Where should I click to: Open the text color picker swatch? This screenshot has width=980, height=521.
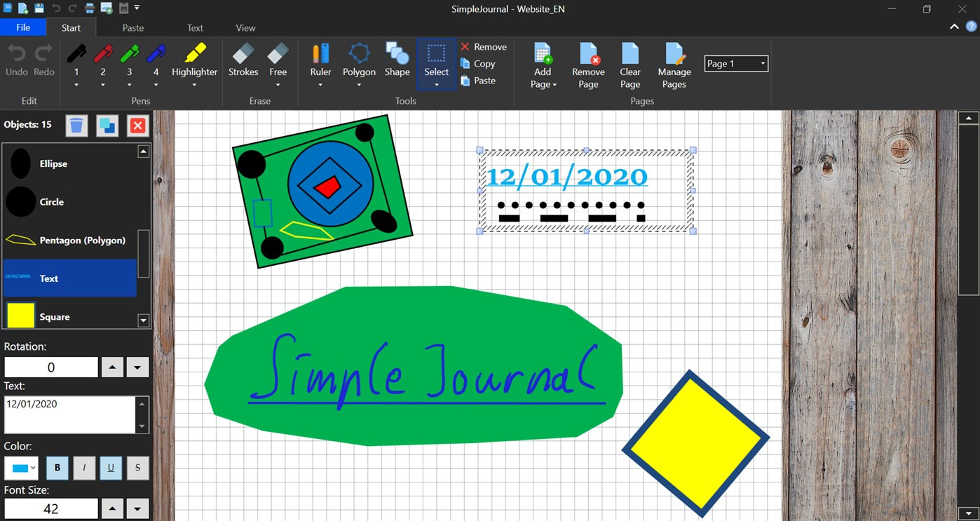(x=21, y=468)
